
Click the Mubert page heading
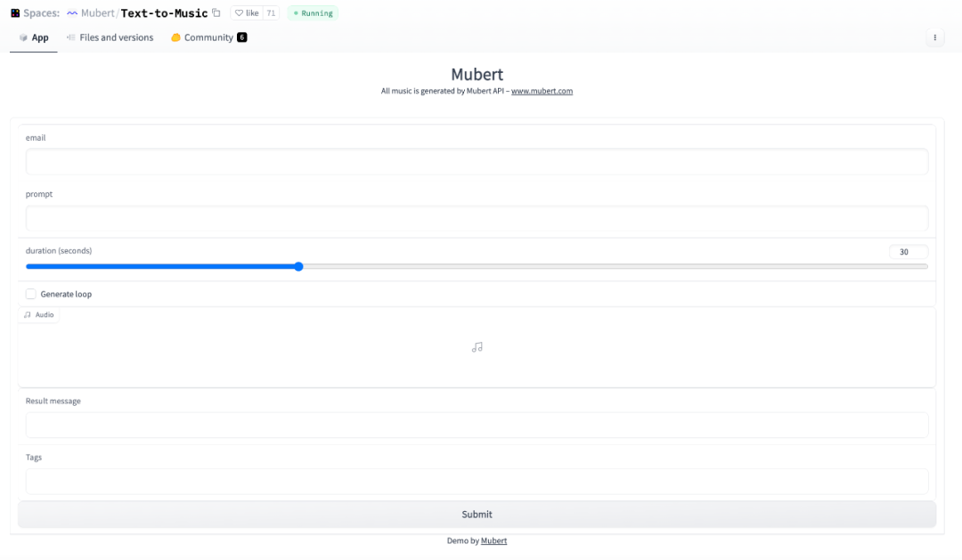(x=477, y=74)
